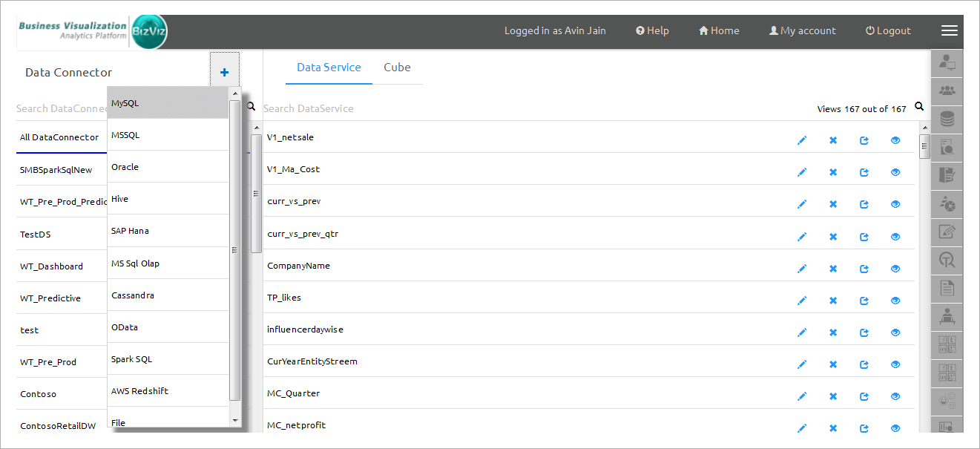Open the text search sidebar icon
Image resolution: width=980 pixels, height=449 pixels.
(x=947, y=260)
